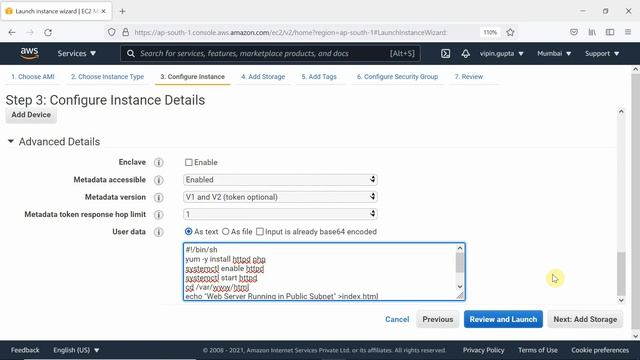Image resolution: width=640 pixels, height=360 pixels.
Task: Click the inner form scroll-up arrow
Action: [621, 111]
